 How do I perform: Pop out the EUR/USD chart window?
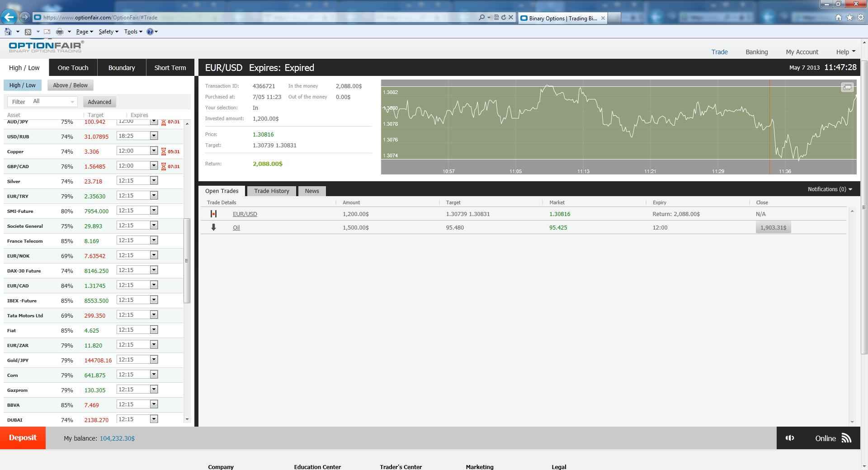pyautogui.click(x=846, y=87)
